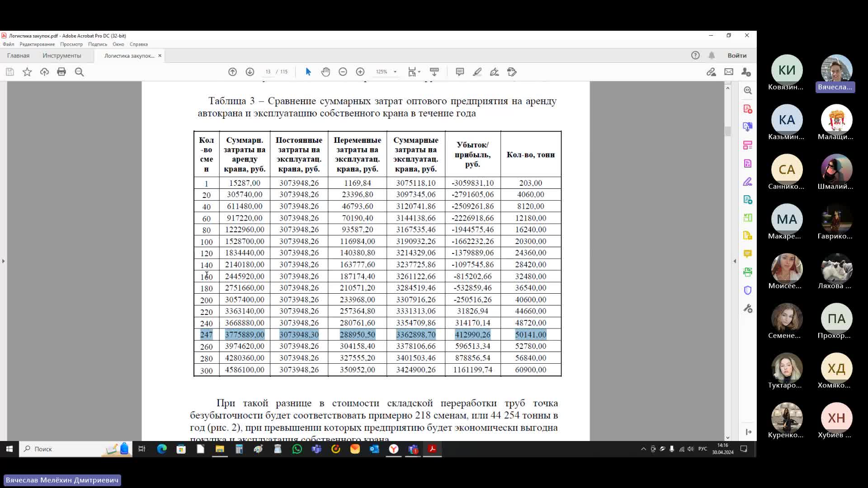Click the Save file icon in toolbar
The height and width of the screenshot is (488, 868).
(x=10, y=72)
